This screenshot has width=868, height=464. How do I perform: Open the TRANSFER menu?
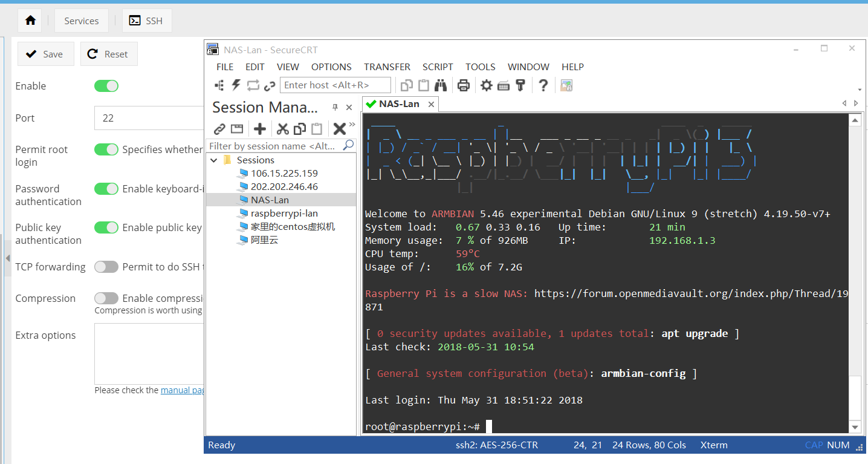point(387,67)
